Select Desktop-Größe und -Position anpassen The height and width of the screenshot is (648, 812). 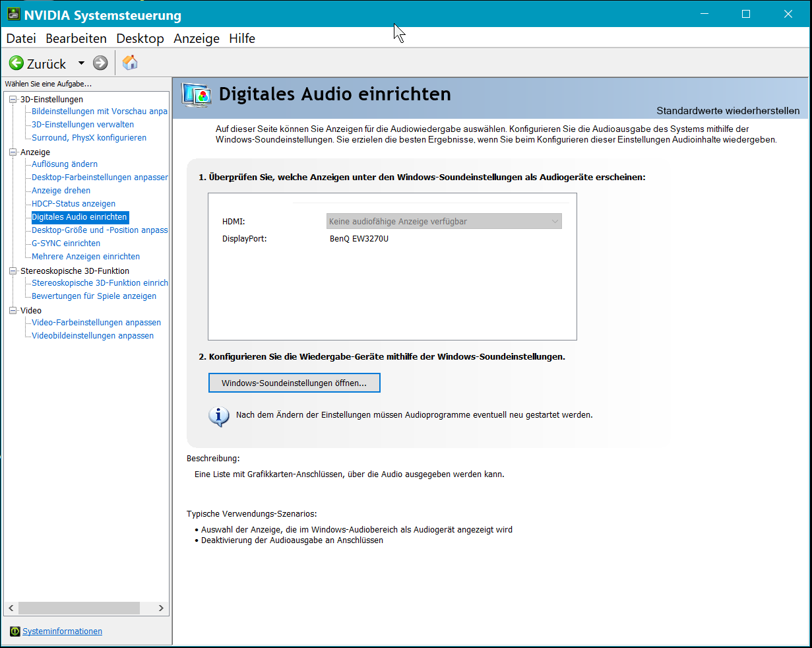click(x=100, y=230)
